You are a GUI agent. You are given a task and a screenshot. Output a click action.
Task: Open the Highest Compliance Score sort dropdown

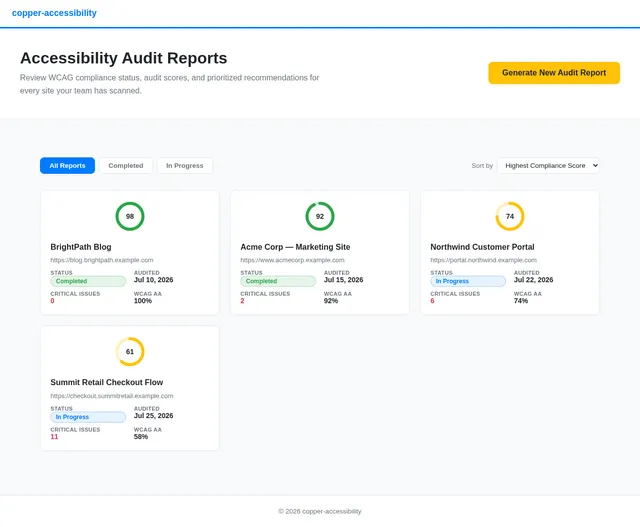point(549,165)
